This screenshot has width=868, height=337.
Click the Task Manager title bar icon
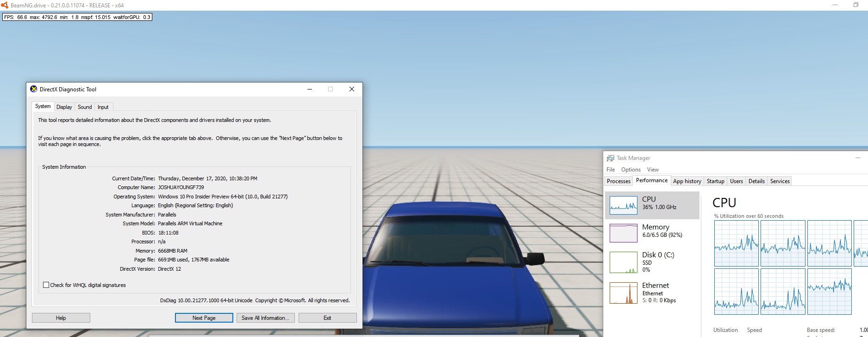(611, 158)
